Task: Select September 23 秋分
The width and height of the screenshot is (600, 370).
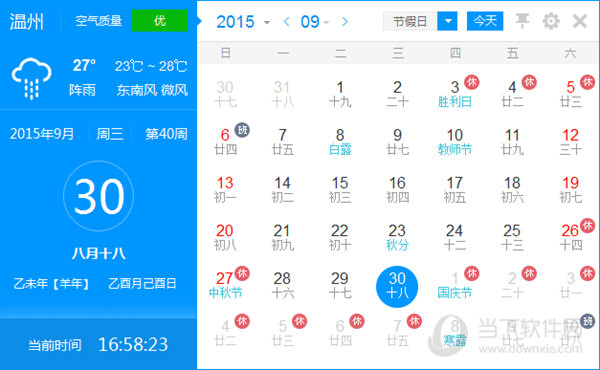Action: (x=397, y=238)
